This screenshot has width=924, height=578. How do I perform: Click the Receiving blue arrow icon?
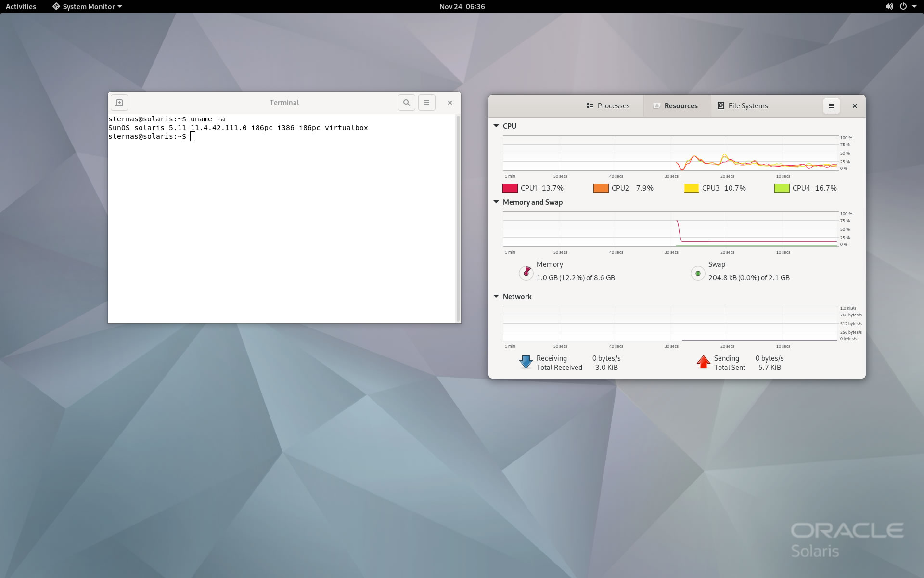click(x=526, y=362)
